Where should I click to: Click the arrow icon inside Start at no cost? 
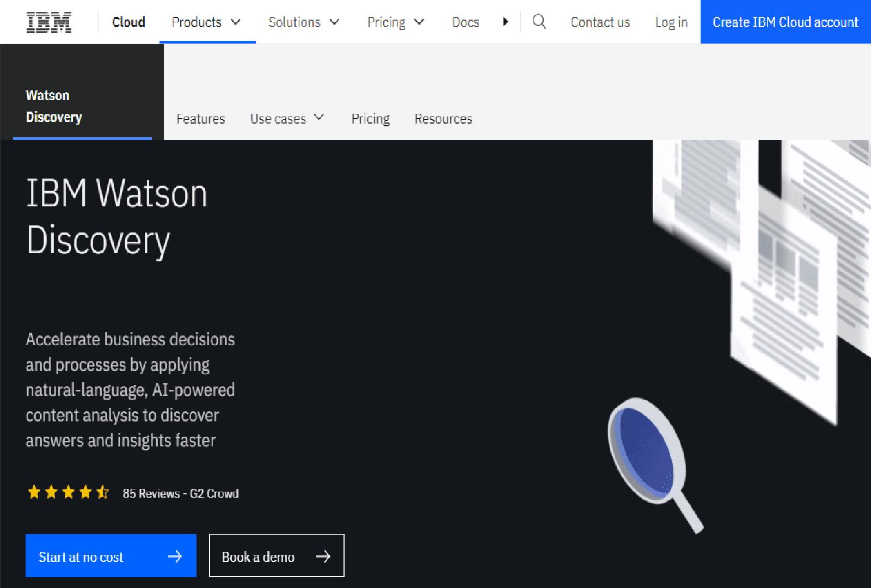pos(175,556)
